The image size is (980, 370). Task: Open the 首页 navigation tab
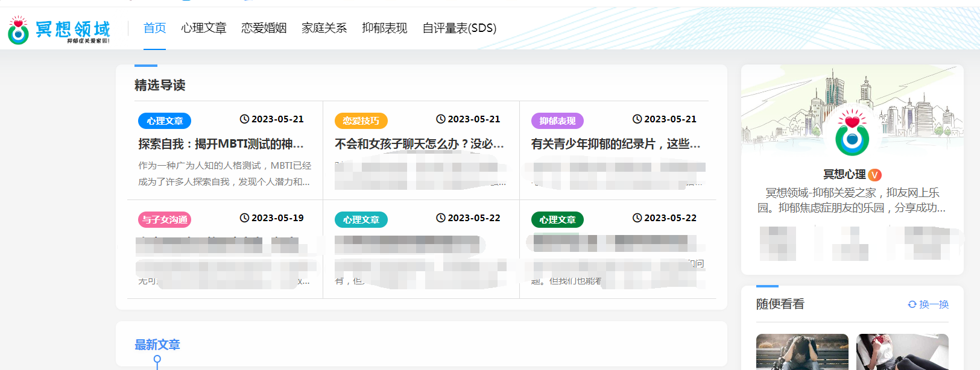click(x=154, y=28)
